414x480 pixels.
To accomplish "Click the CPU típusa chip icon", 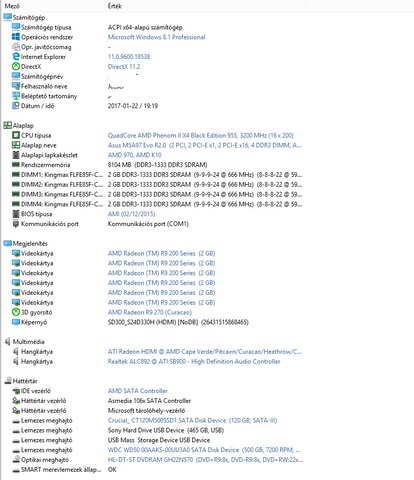I will point(16,135).
